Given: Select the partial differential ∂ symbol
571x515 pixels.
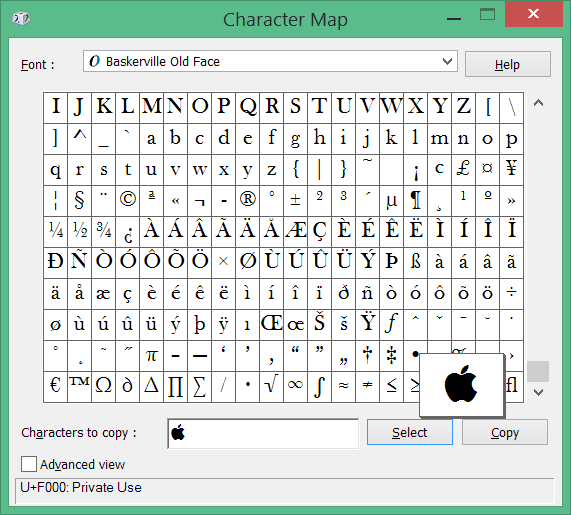Looking at the screenshot, I should pyautogui.click(x=127, y=386).
